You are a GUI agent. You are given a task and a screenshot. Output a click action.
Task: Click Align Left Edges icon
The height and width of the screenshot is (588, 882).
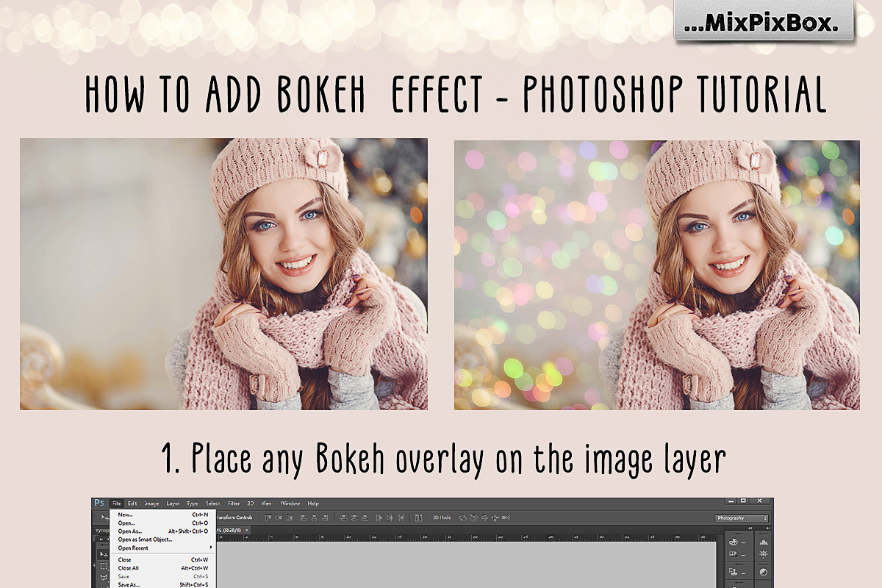[x=304, y=517]
